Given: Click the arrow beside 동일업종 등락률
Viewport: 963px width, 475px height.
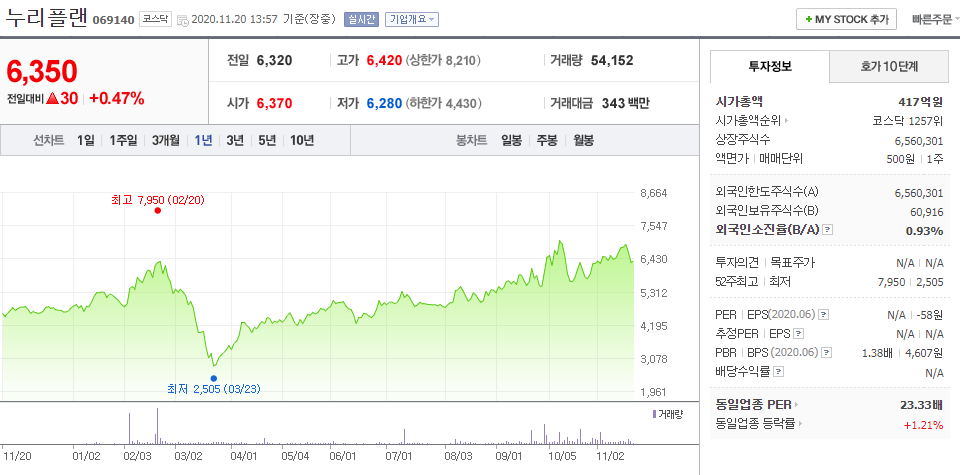Looking at the screenshot, I should [801, 424].
